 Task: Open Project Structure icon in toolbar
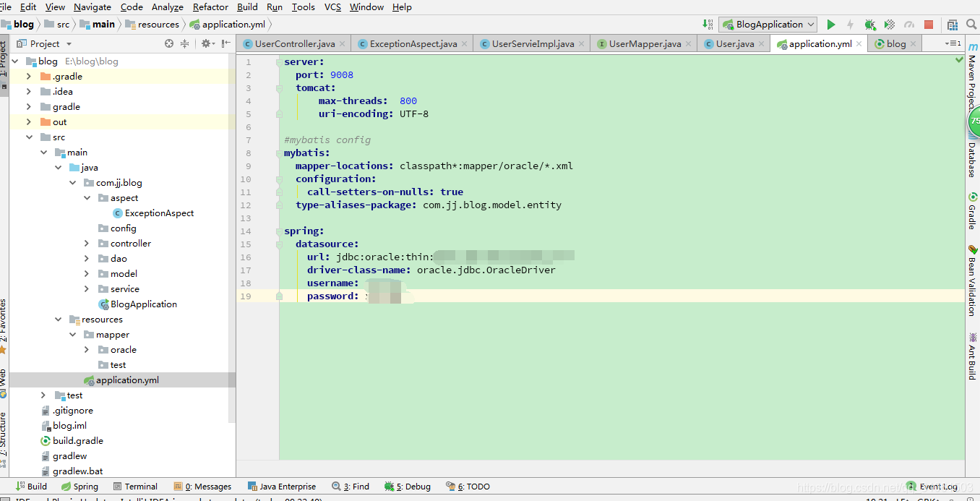(953, 25)
